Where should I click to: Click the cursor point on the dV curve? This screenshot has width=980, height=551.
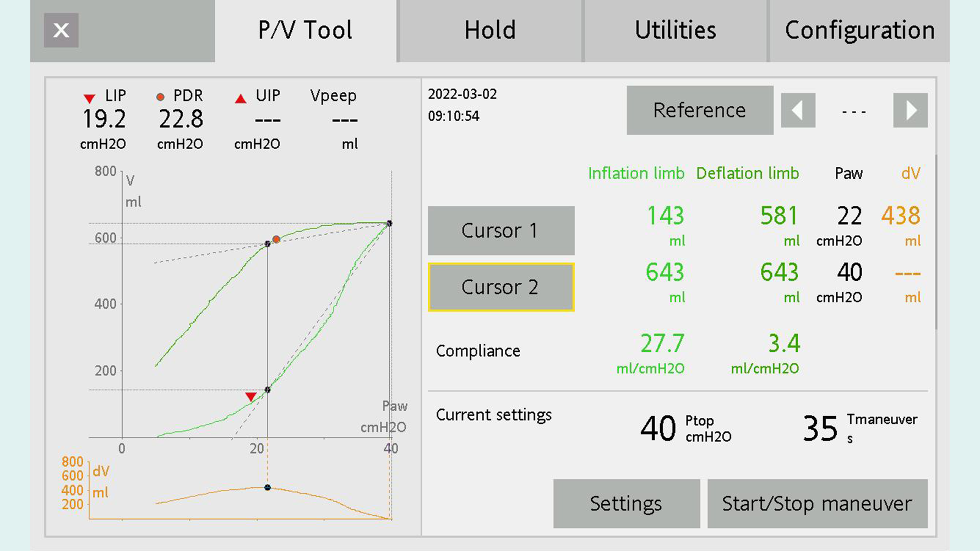pos(267,487)
